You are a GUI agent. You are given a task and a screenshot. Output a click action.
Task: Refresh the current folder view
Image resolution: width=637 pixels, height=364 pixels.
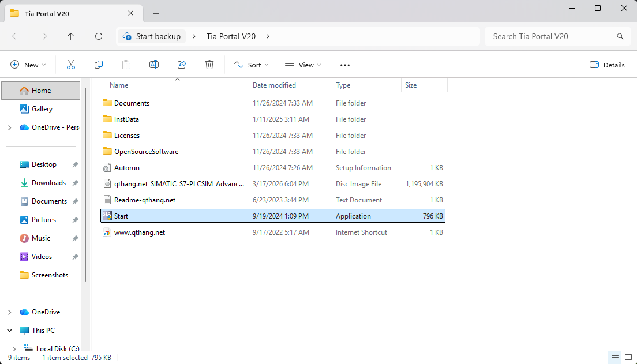(99, 36)
